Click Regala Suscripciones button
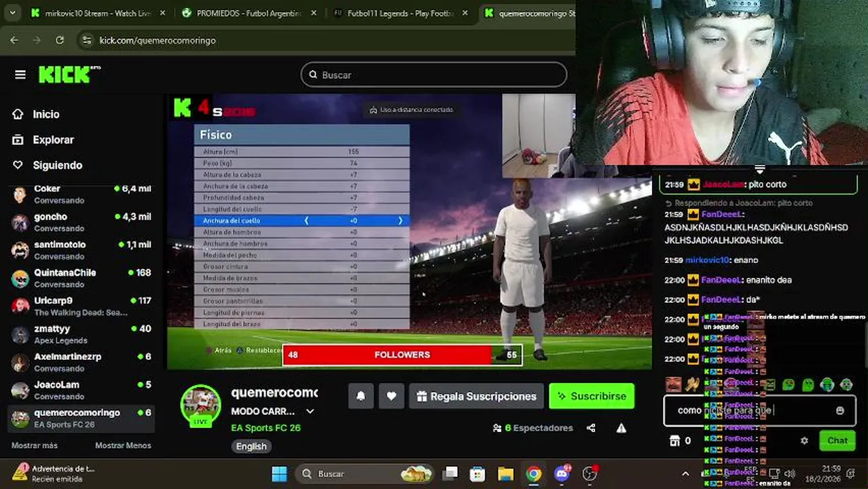The image size is (868, 489). click(476, 396)
